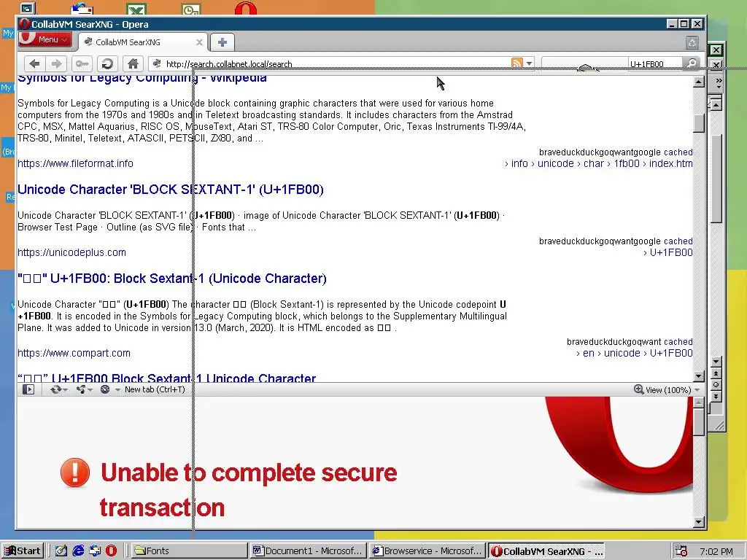Close the CollabVM SearXNG tab
This screenshot has width=747, height=560.
point(200,42)
